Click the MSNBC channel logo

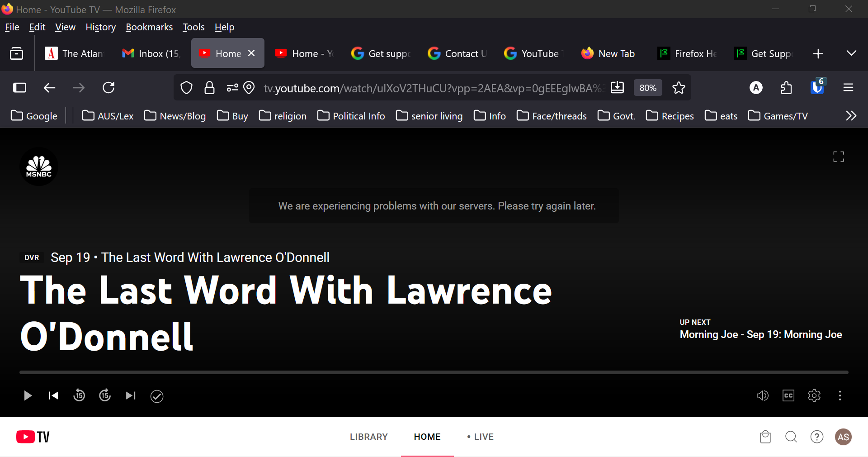[x=39, y=167]
